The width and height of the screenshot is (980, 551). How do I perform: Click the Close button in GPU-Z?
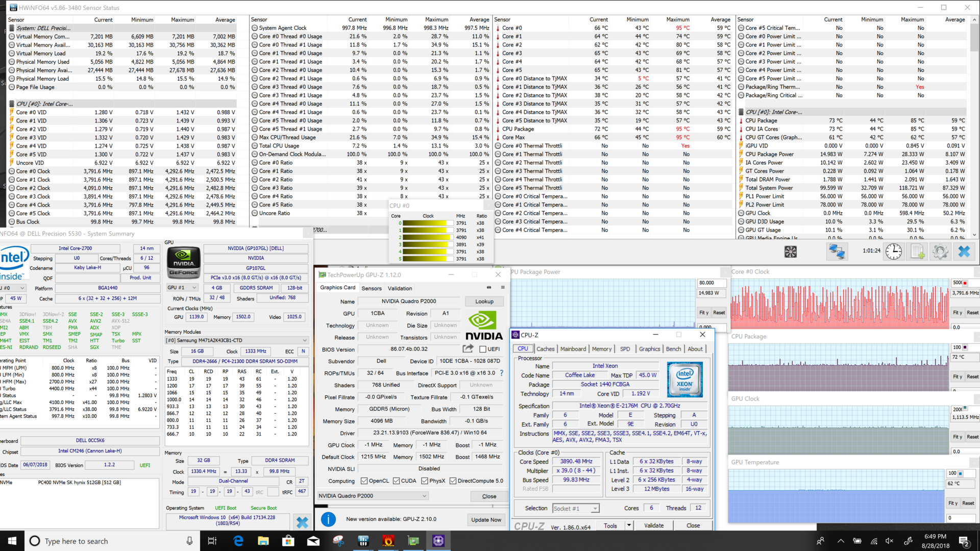pos(489,496)
